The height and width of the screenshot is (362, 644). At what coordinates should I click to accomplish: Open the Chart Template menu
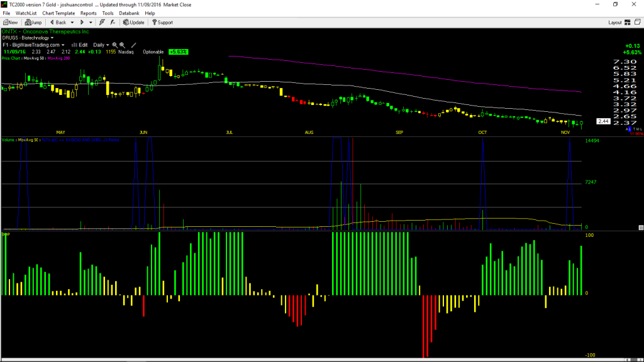click(58, 13)
